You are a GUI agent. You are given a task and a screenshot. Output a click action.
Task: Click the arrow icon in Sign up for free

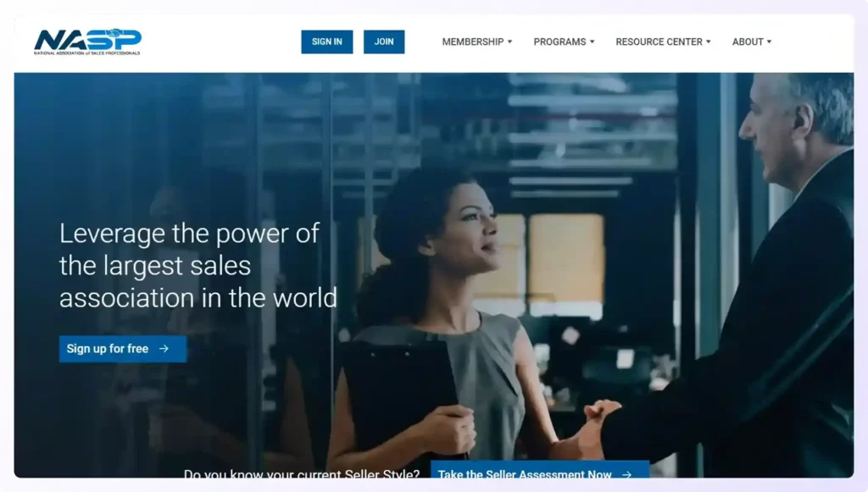[164, 349]
